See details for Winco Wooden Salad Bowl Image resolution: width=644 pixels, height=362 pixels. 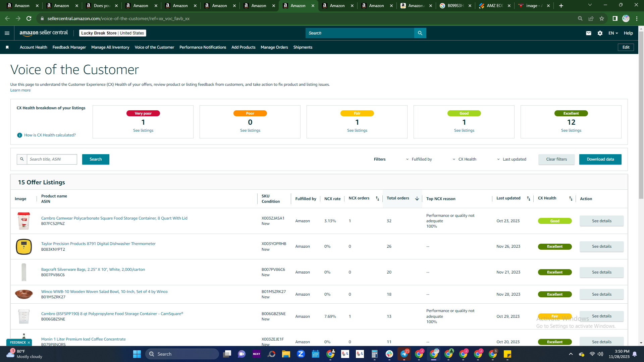click(x=602, y=294)
